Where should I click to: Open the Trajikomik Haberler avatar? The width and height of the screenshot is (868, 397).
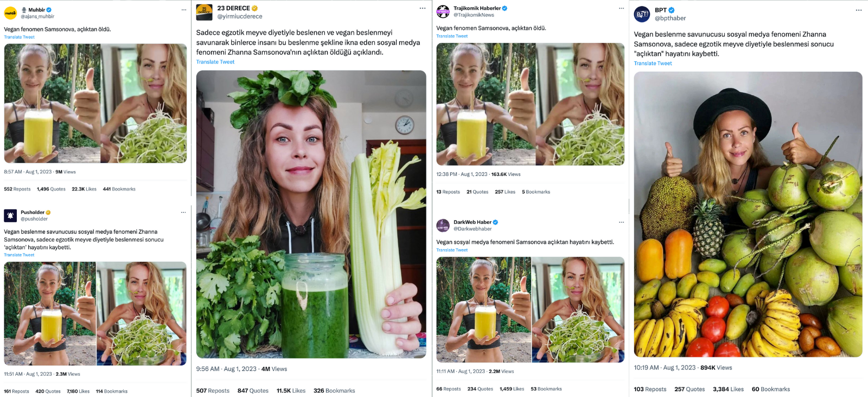coord(443,11)
